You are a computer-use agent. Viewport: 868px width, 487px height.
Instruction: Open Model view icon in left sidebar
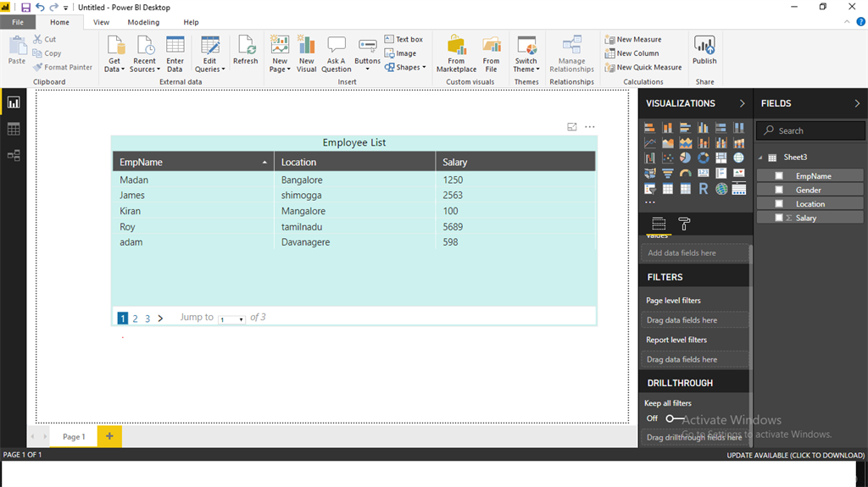[x=14, y=155]
